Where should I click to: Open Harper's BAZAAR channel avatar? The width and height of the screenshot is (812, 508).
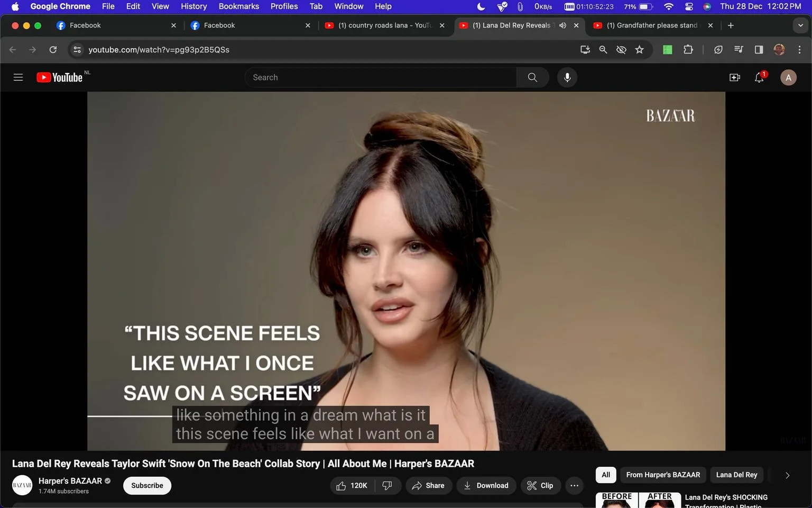(22, 485)
